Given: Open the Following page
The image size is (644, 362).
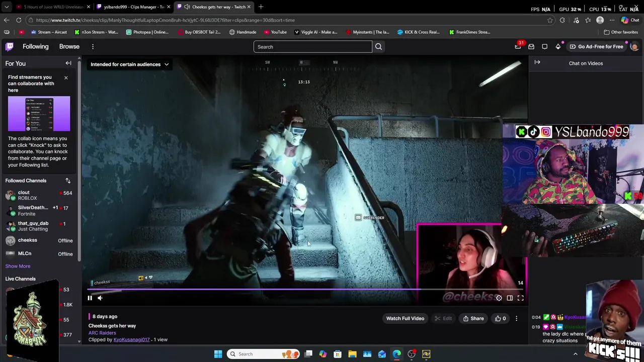Looking at the screenshot, I should tap(35, 46).
